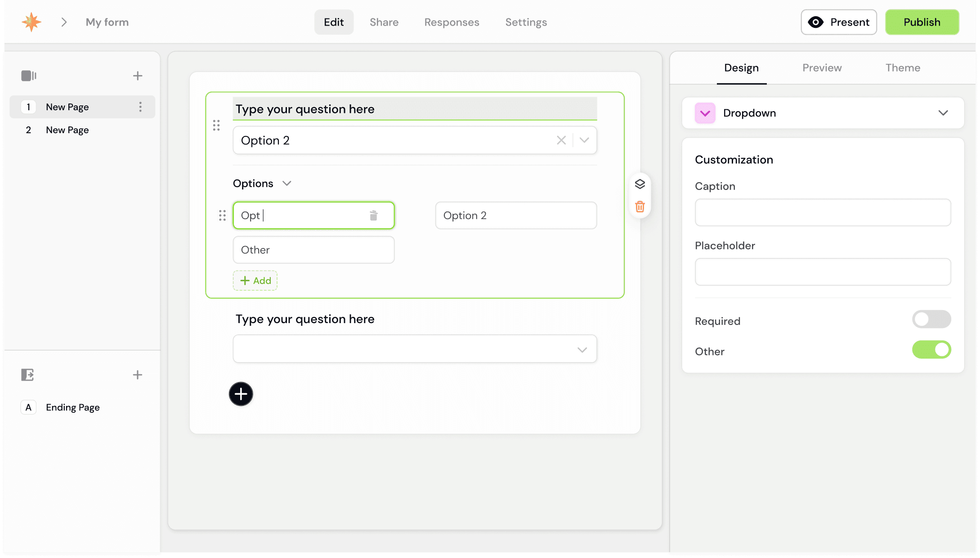Collapse the Options section chevron
This screenshot has width=980, height=558.
click(x=287, y=183)
